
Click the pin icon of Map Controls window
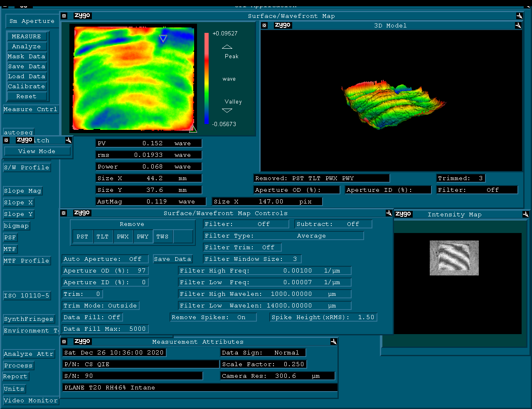pos(389,213)
